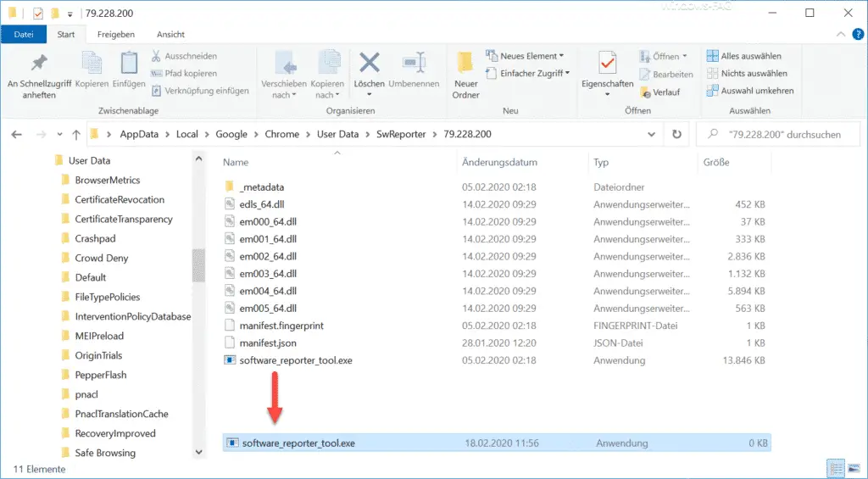Screen dimensions: 868x479
Task: Switch to details view icon in status bar
Action: [x=836, y=467]
